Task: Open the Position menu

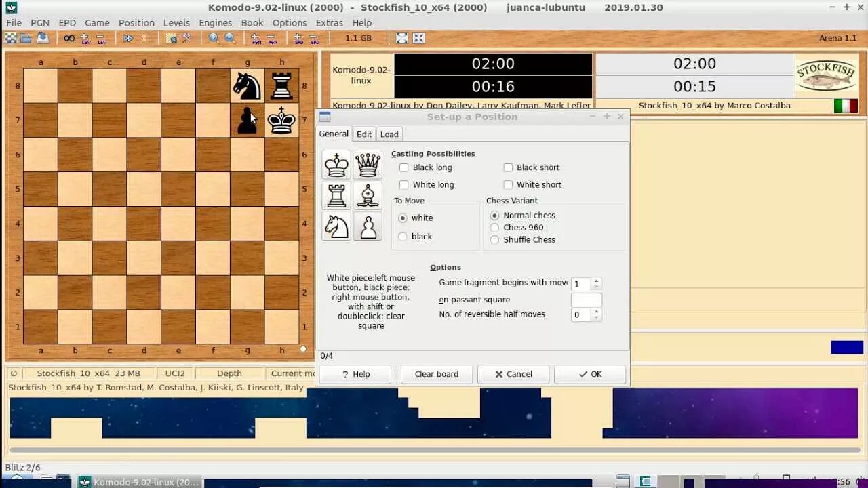Action: click(x=136, y=22)
